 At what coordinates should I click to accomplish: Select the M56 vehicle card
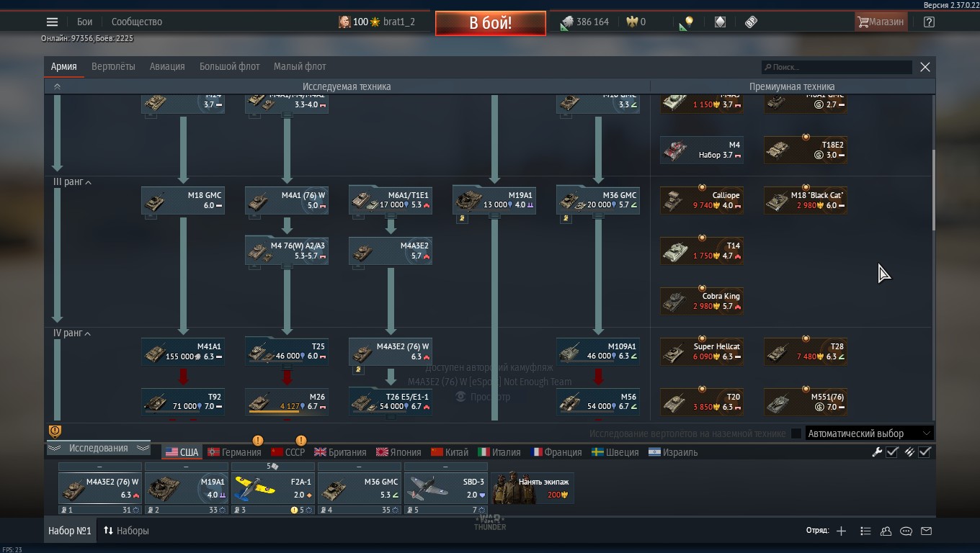click(x=598, y=402)
